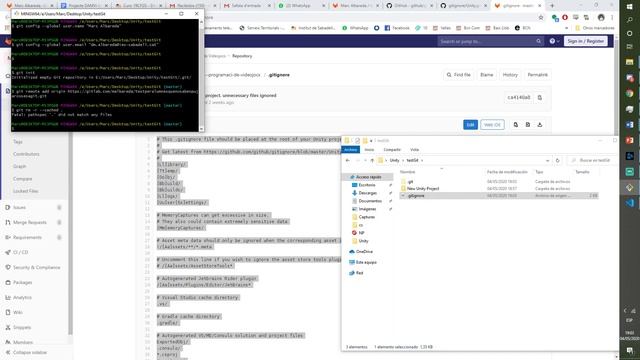Open the Explorer recent locations dropdown
The height and width of the screenshot is (360, 640).
365,160
